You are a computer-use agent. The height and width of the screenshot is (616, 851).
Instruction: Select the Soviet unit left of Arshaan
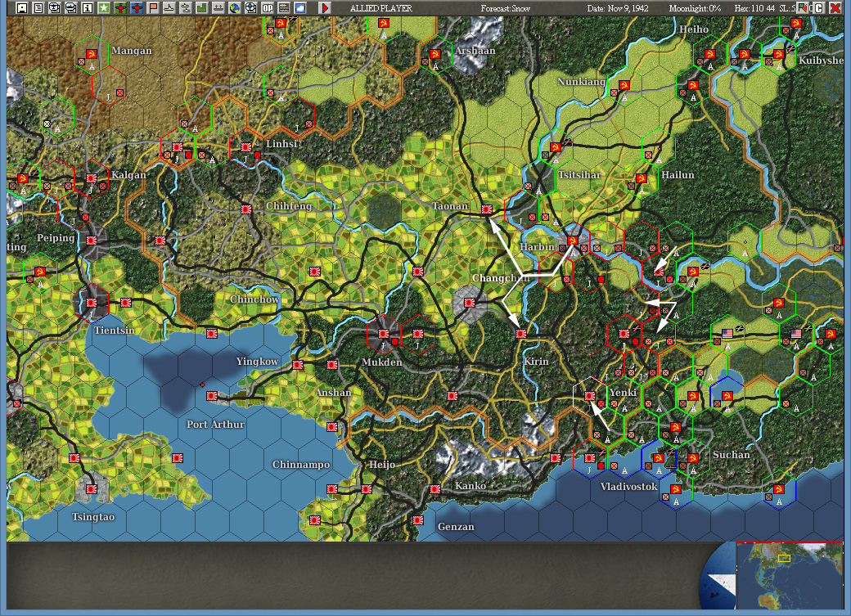pos(435,54)
